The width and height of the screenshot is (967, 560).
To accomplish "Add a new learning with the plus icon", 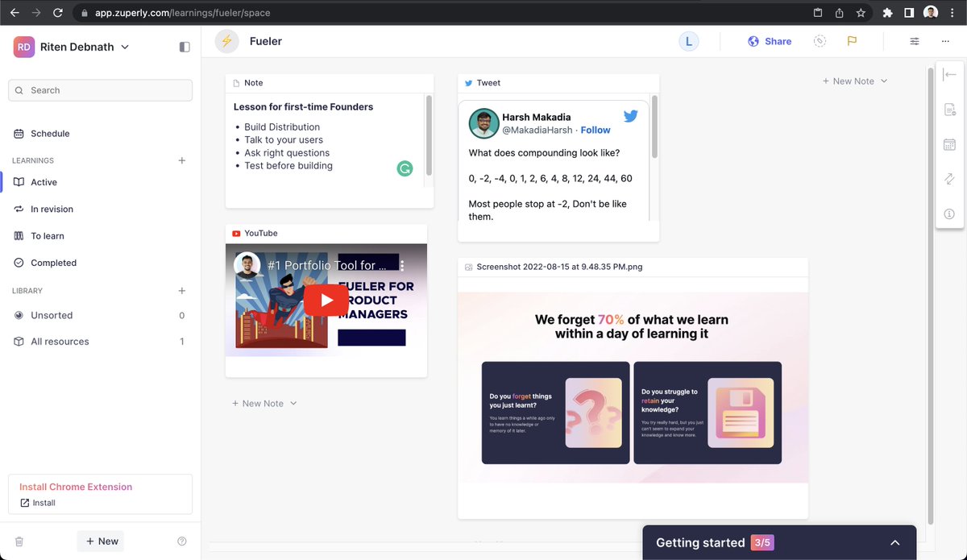I will pos(182,160).
